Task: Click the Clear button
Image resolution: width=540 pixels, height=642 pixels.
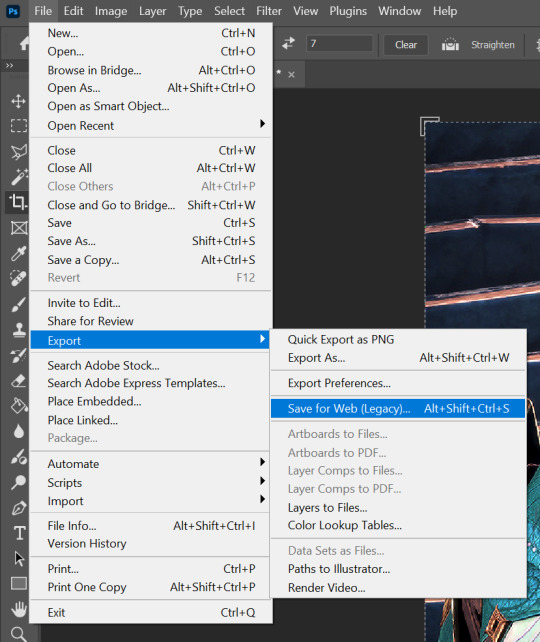Action: tap(406, 45)
